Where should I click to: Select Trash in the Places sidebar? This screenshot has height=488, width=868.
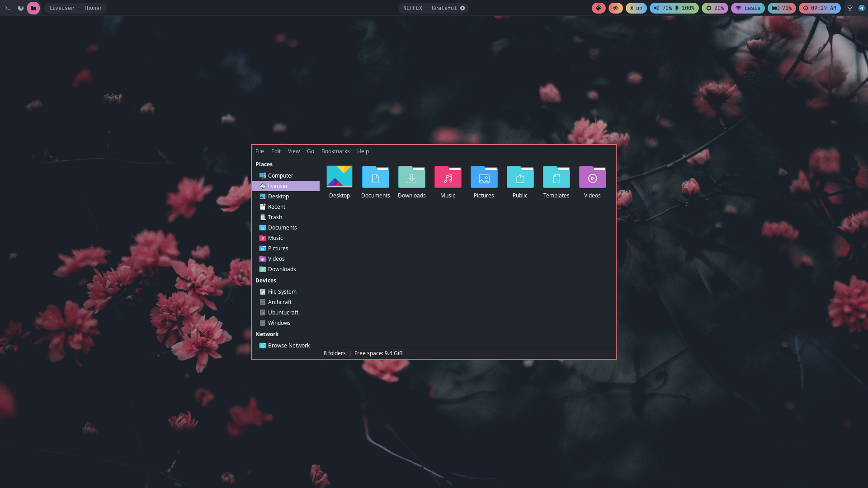click(275, 217)
